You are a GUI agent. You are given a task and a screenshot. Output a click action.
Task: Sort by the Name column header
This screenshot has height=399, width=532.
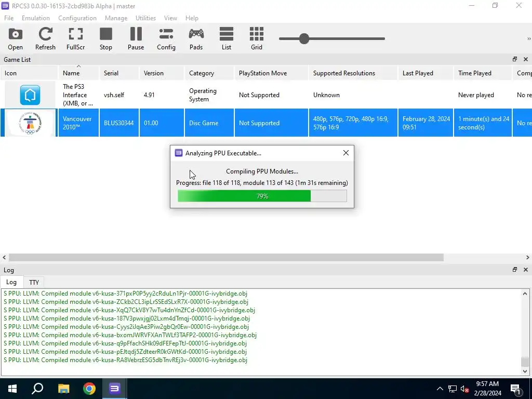point(78,73)
